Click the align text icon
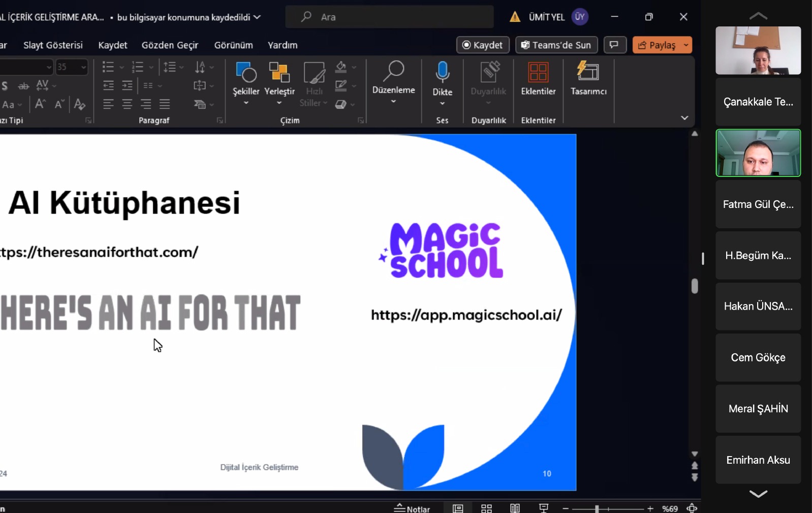Image resolution: width=812 pixels, height=513 pixels. 200,85
